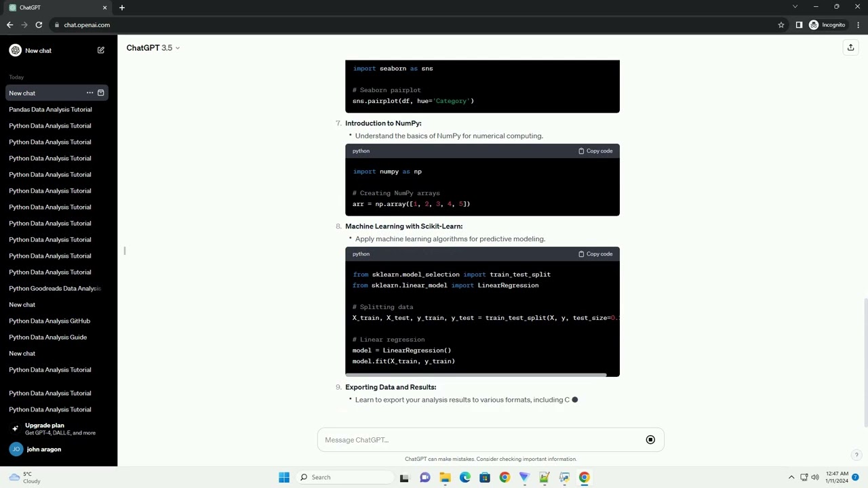This screenshot has width=868, height=488.
Task: Copy code of the NumPy snippet
Action: [595, 151]
